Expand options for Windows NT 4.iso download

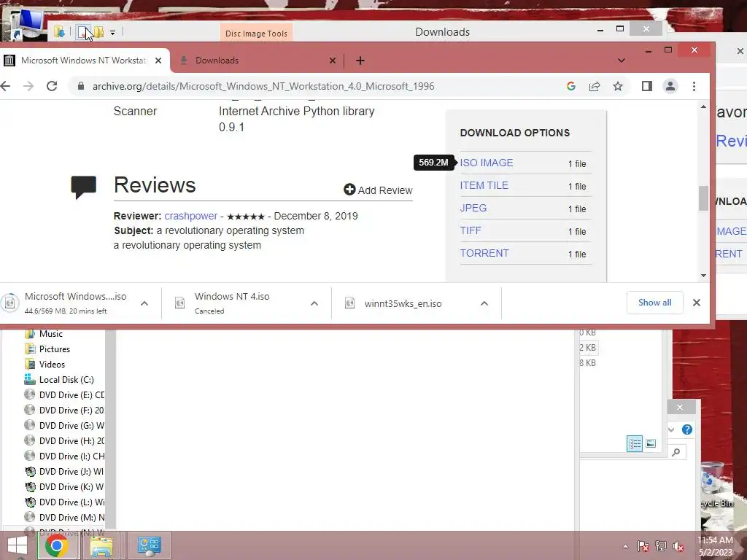click(x=314, y=303)
